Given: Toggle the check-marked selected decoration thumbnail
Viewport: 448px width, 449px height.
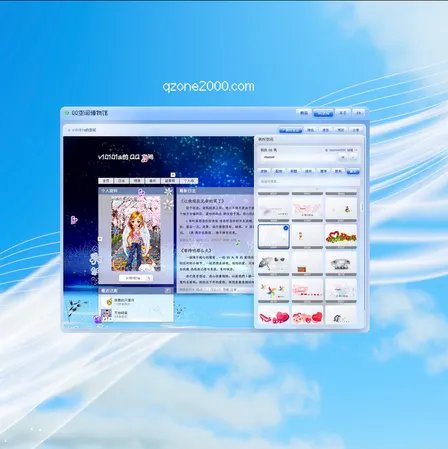Looking at the screenshot, I should [x=273, y=236].
